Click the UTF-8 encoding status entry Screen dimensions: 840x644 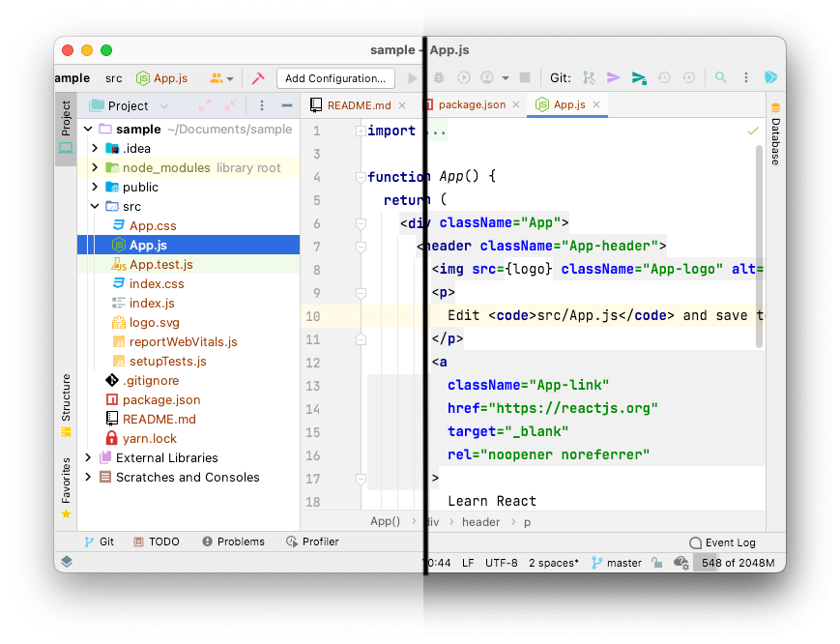(502, 563)
